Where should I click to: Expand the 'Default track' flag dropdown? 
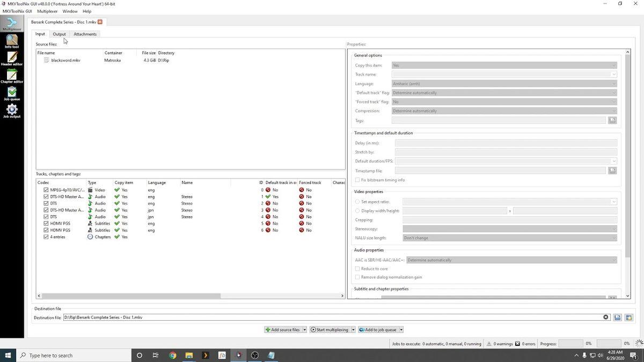pos(613,93)
